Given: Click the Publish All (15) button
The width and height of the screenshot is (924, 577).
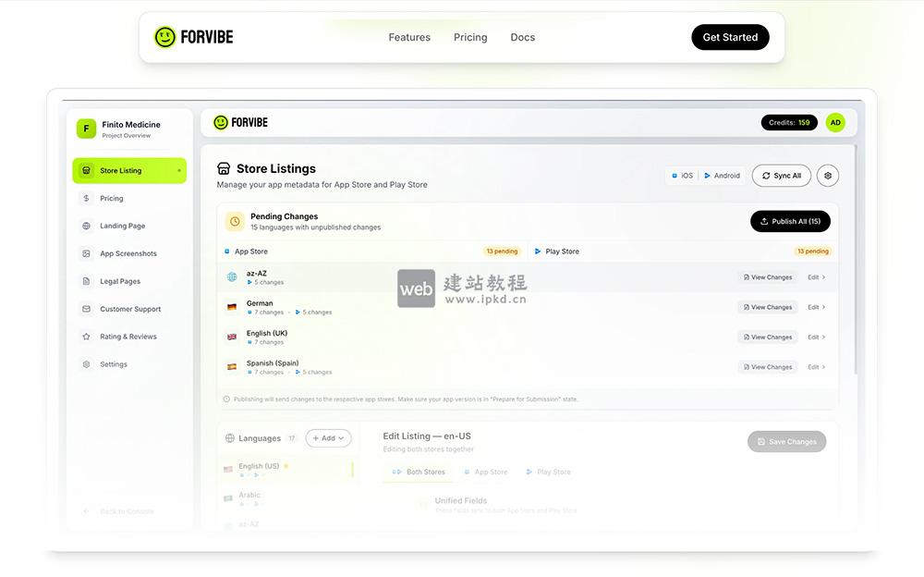Looking at the screenshot, I should point(790,221).
